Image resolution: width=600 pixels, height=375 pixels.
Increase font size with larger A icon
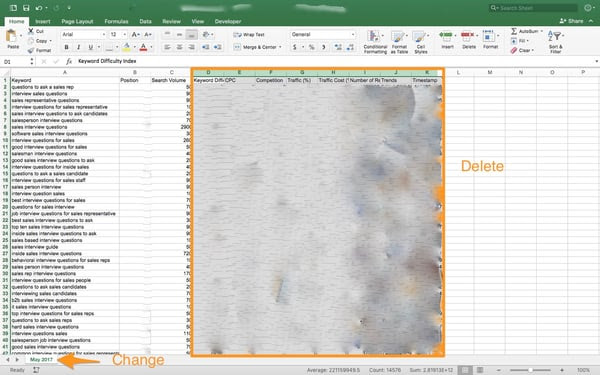(135, 34)
